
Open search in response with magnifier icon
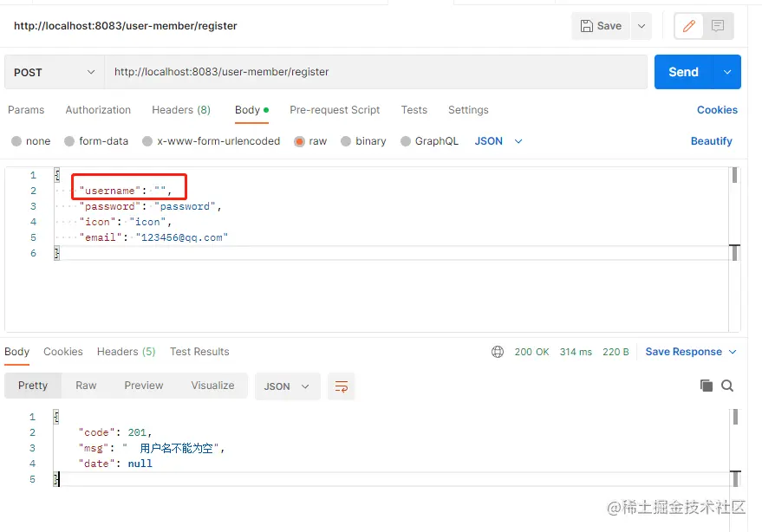click(727, 386)
